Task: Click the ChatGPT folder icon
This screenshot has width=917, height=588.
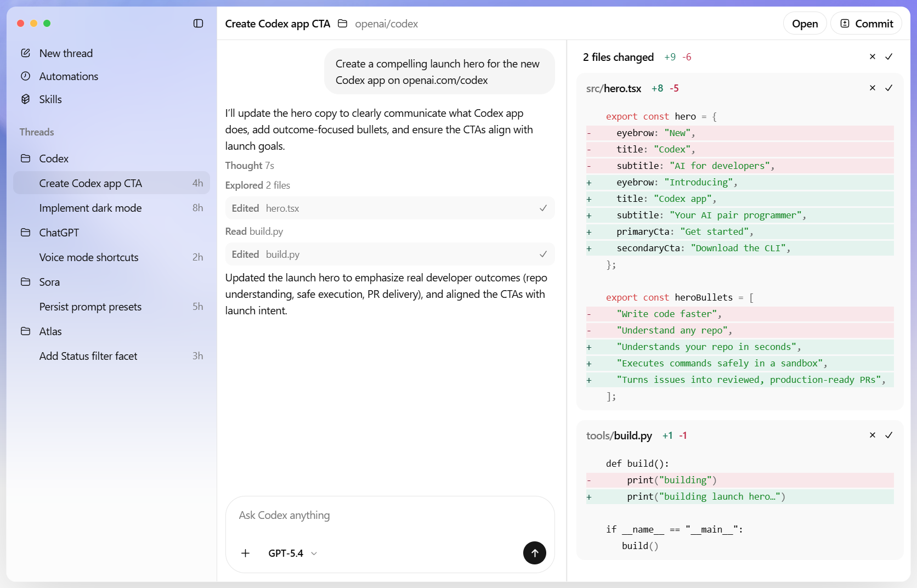Action: pos(26,233)
